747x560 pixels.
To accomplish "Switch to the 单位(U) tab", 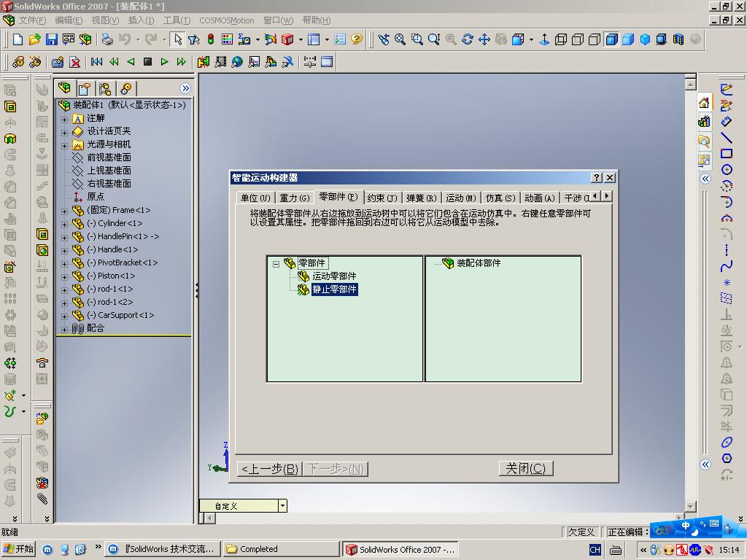I will [255, 198].
